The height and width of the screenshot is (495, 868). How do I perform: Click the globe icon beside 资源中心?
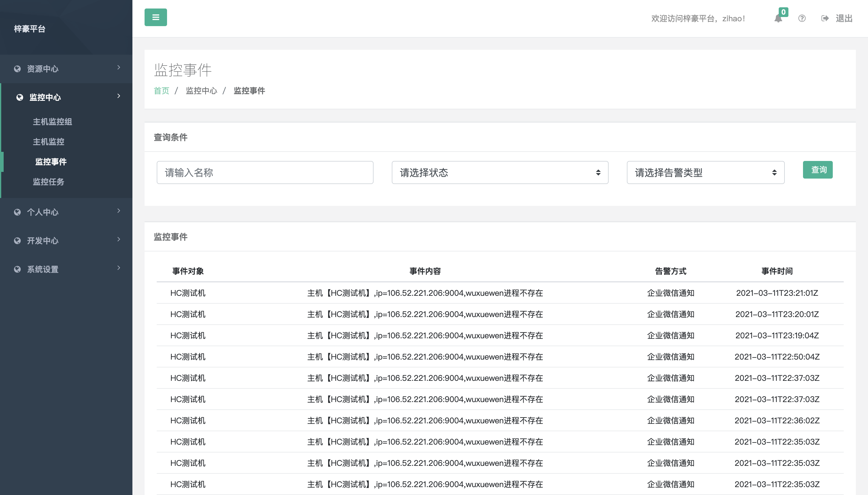17,69
